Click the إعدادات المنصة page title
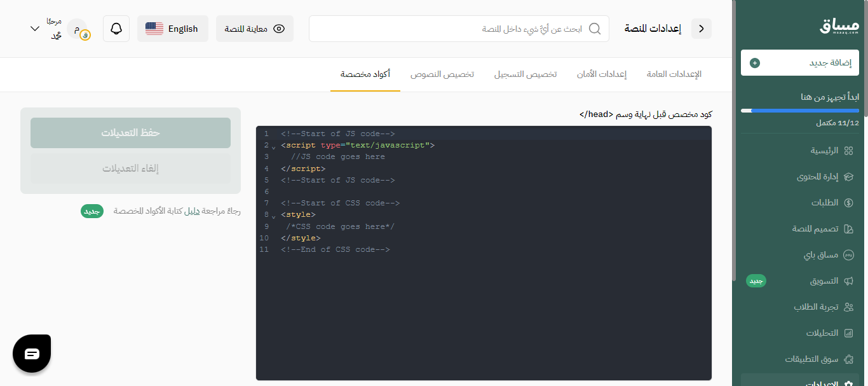The height and width of the screenshot is (386, 868). click(653, 29)
